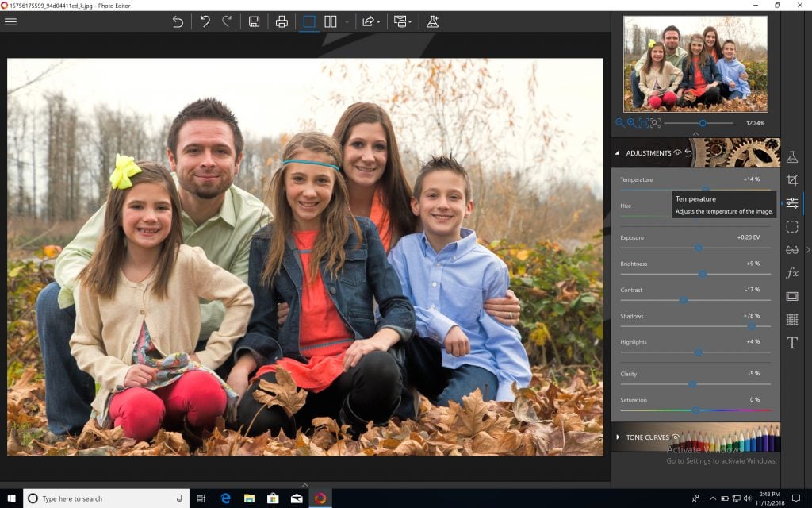The width and height of the screenshot is (812, 508).
Task: Click the zoom level slider handle
Action: coord(703,123)
